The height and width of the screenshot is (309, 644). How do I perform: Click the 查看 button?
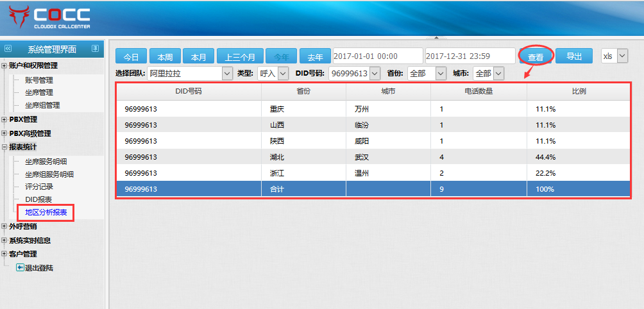tap(536, 56)
